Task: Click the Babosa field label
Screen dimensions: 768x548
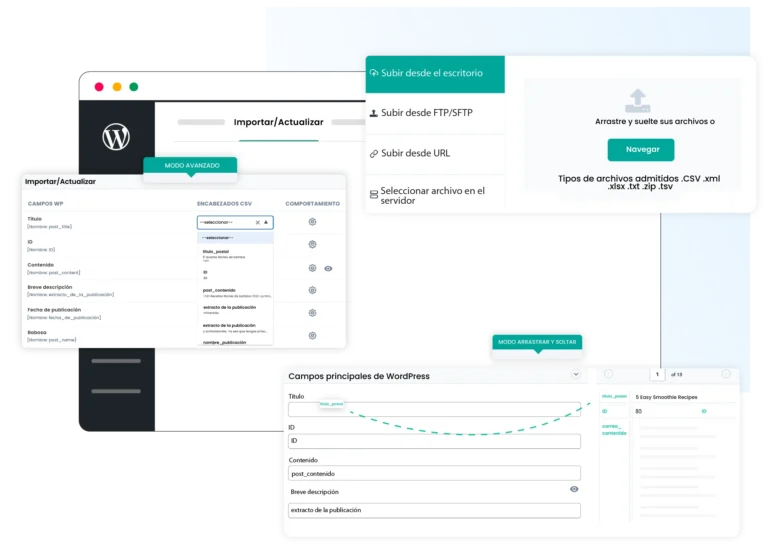Action: 37,333
